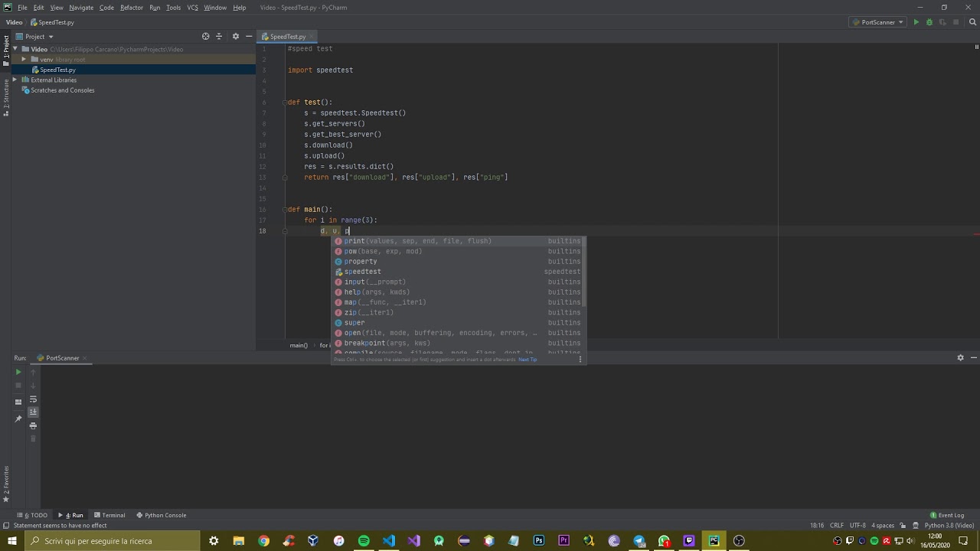Image resolution: width=980 pixels, height=551 pixels.
Task: Open the Event Log
Action: tap(947, 515)
